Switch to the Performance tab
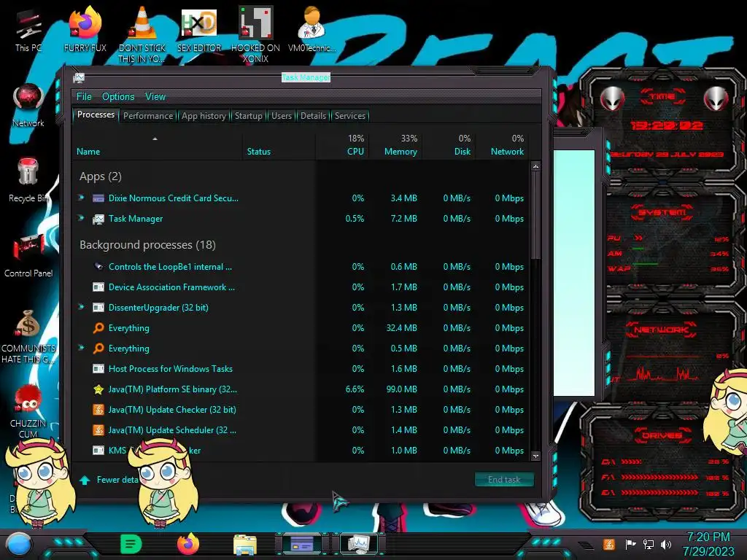 coord(148,116)
